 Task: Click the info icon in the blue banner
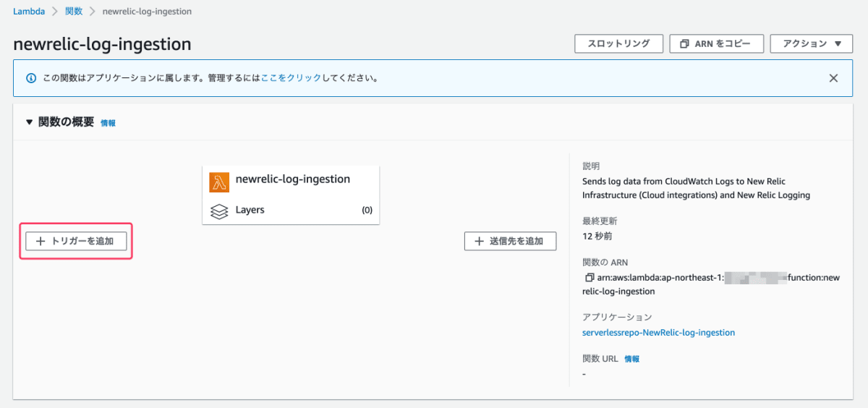coord(31,78)
